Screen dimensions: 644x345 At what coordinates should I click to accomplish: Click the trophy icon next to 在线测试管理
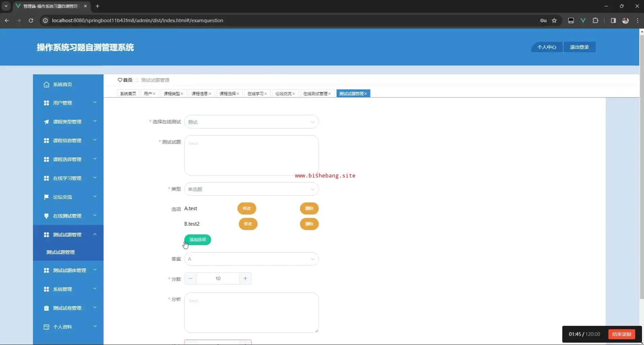coord(46,216)
